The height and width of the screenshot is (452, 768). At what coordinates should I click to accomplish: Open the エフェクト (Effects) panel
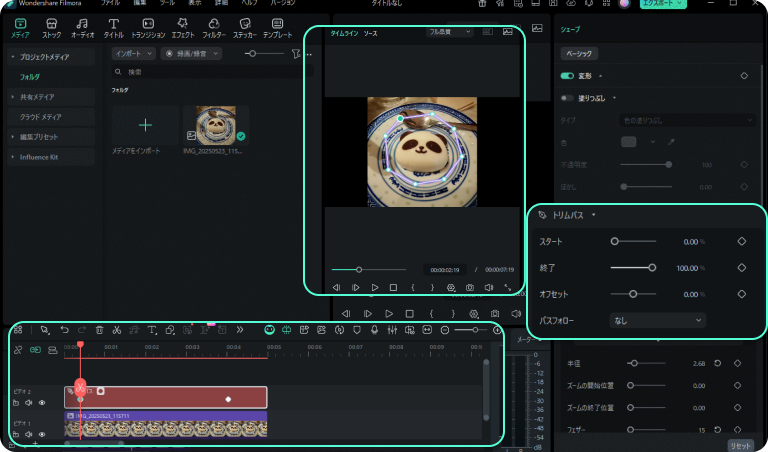click(181, 26)
